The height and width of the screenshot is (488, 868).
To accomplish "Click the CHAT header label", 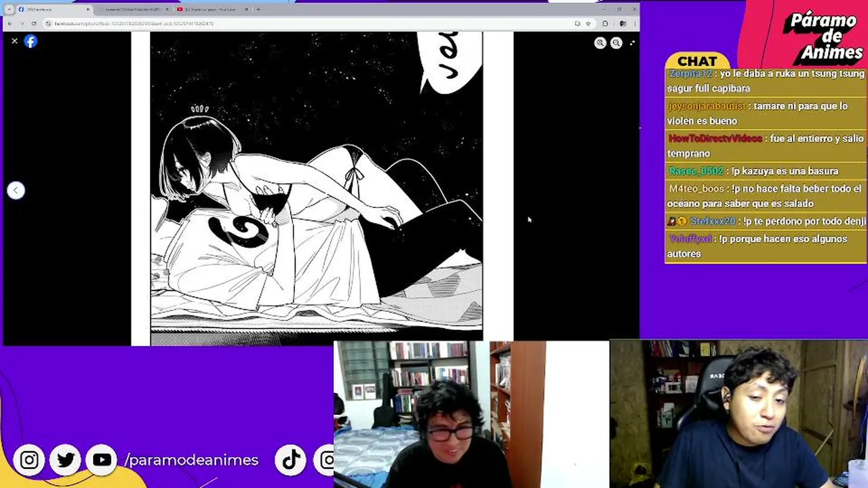I will [x=697, y=61].
